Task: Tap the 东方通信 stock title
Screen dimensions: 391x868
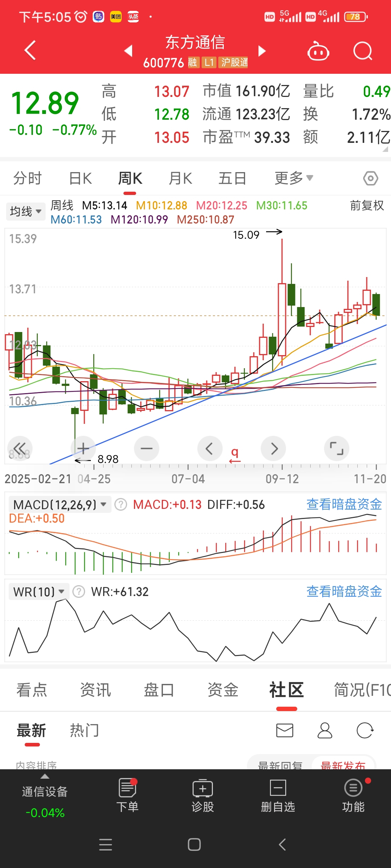Action: click(195, 42)
